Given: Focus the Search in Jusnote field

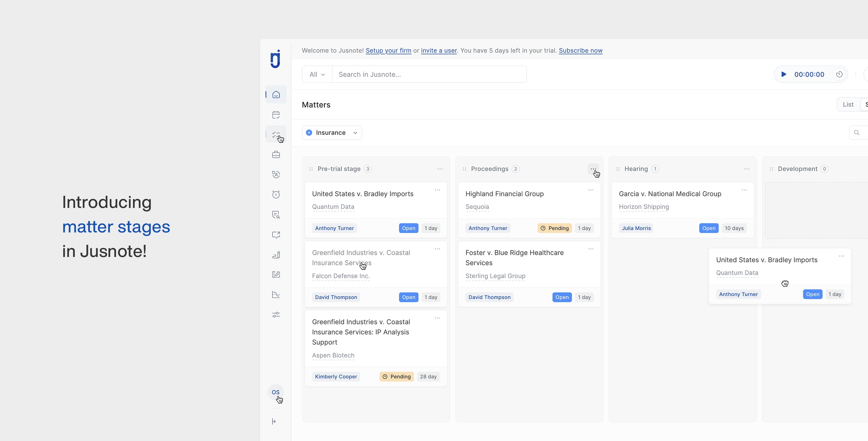Looking at the screenshot, I should (429, 74).
